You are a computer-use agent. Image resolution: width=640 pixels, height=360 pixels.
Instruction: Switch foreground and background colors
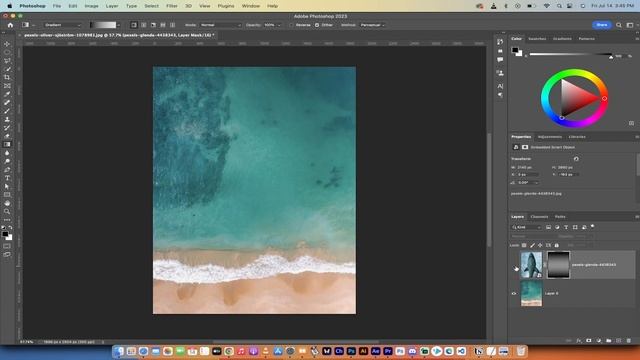click(x=10, y=228)
